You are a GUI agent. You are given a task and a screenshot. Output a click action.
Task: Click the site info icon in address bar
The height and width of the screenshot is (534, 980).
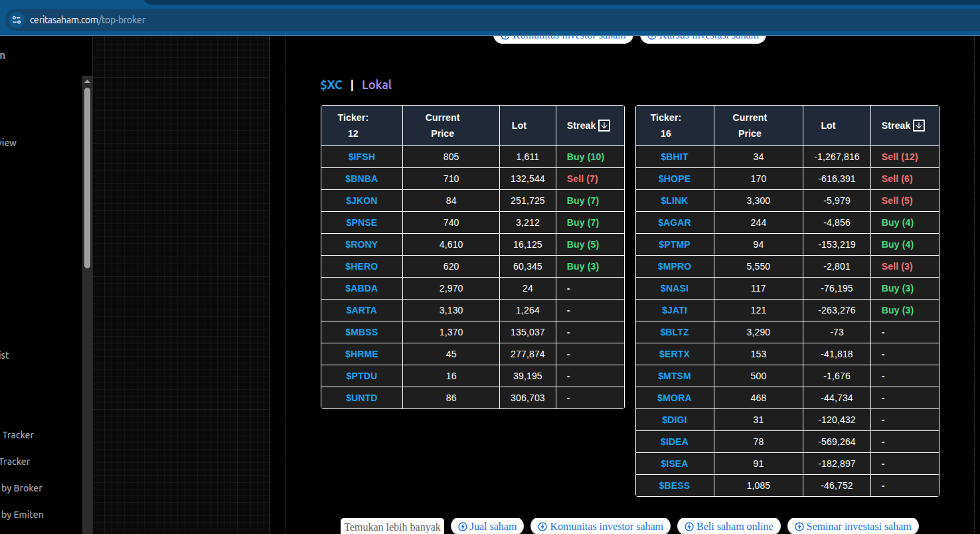click(17, 20)
